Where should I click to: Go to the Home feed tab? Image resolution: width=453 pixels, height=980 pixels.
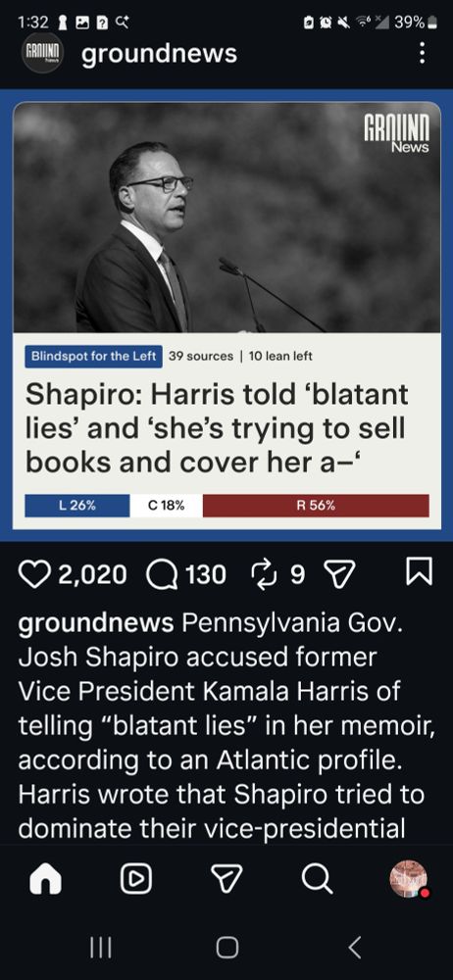coord(46,880)
